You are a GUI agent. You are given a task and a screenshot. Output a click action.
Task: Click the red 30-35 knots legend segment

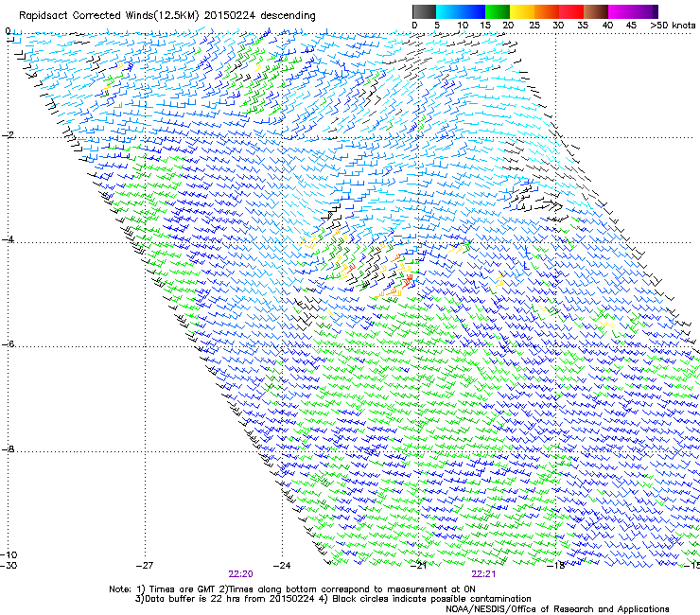coord(571,11)
